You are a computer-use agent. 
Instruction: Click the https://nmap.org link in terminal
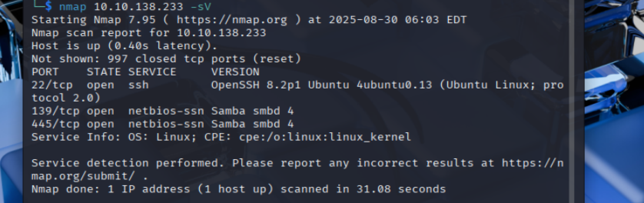(232, 20)
